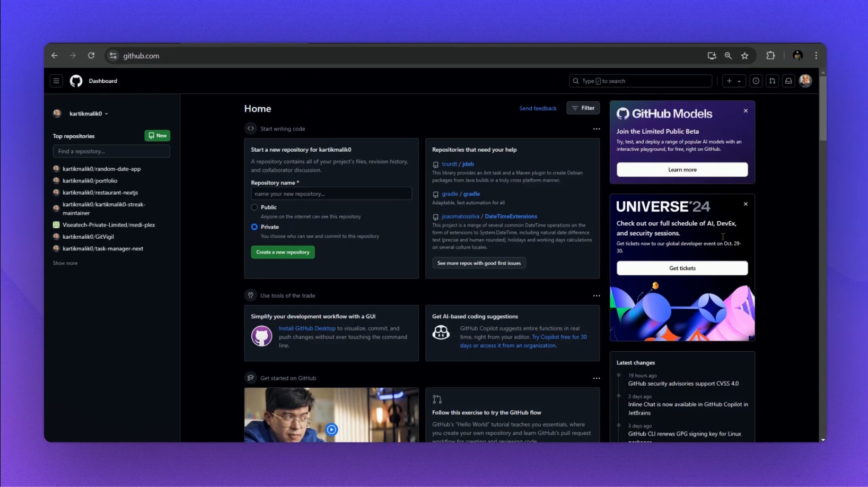868x487 pixels.
Task: Click the Send feedback link
Action: coord(538,108)
